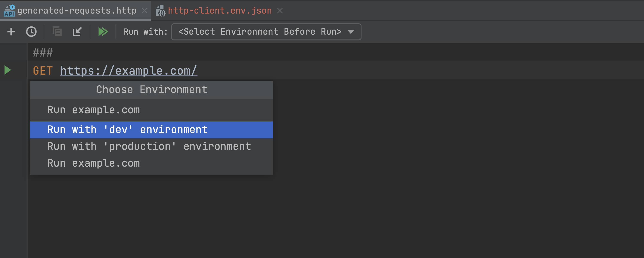Click the ### separator line in editor

tap(43, 53)
